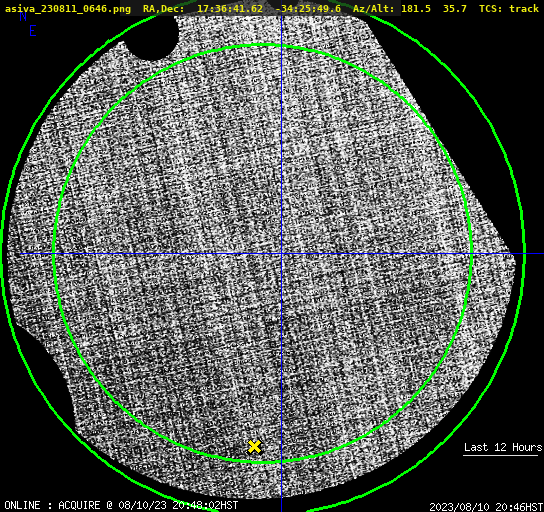Viewport: 544px width, 512px height.
Task: Click the Az/Alt label
Action: [374, 8]
